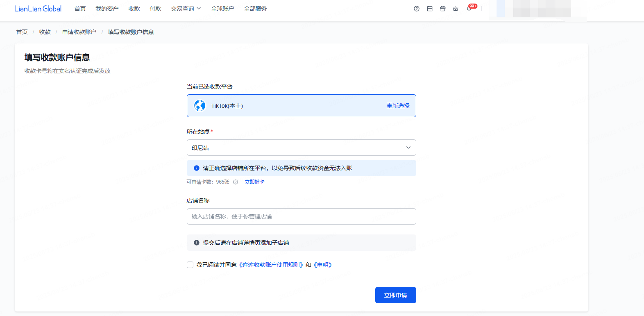The width and height of the screenshot is (644, 316).
Task: Click the question mark beside 可申请卡数
Action: pos(236,182)
